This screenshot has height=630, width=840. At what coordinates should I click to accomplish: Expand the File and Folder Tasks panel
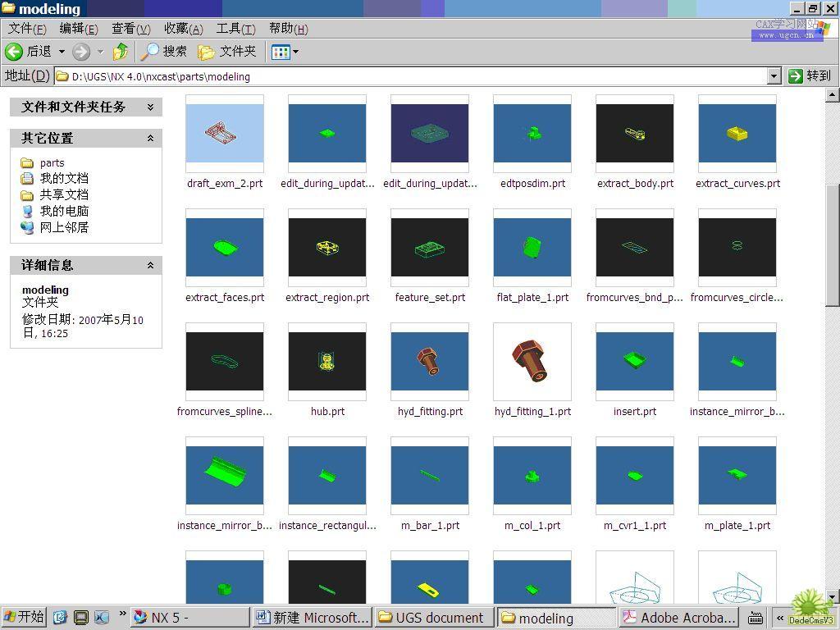pos(150,107)
